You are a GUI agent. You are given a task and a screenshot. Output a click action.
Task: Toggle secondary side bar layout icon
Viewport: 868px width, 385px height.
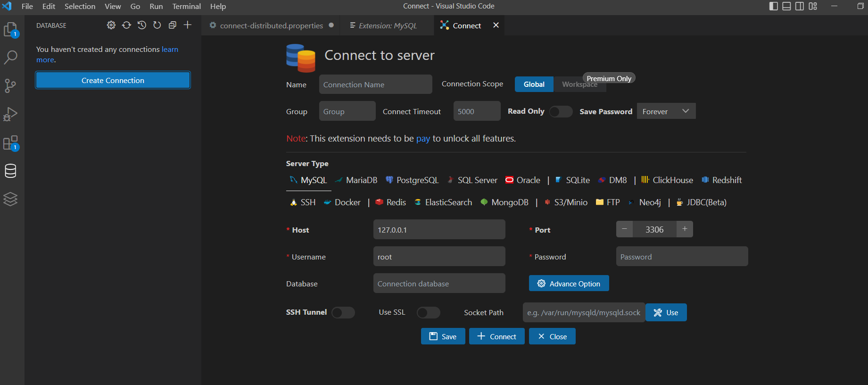coord(800,6)
